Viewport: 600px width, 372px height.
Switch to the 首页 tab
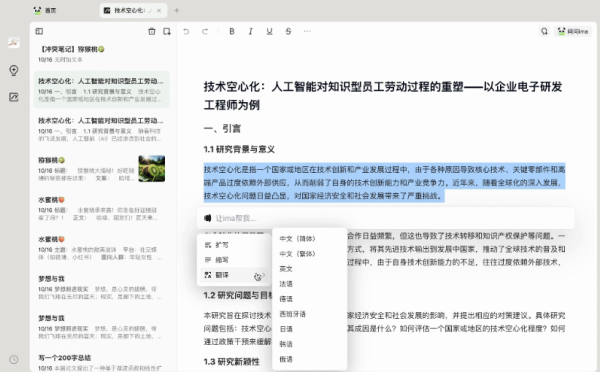[x=45, y=10]
